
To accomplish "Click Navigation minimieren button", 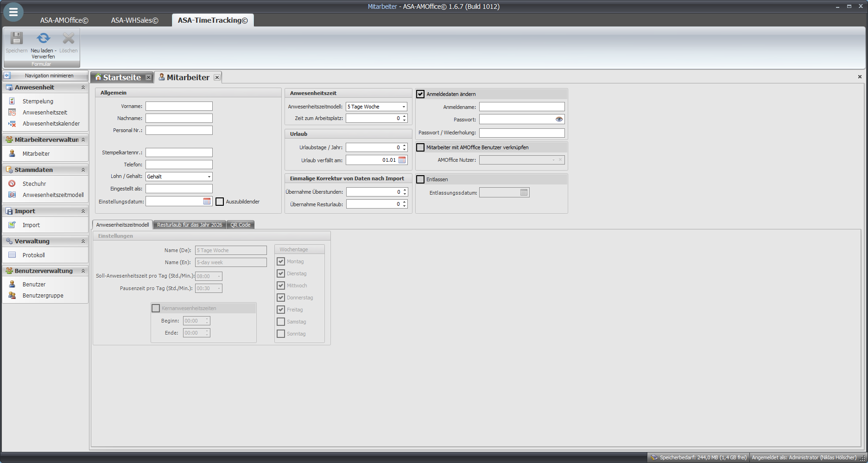I will [x=45, y=76].
